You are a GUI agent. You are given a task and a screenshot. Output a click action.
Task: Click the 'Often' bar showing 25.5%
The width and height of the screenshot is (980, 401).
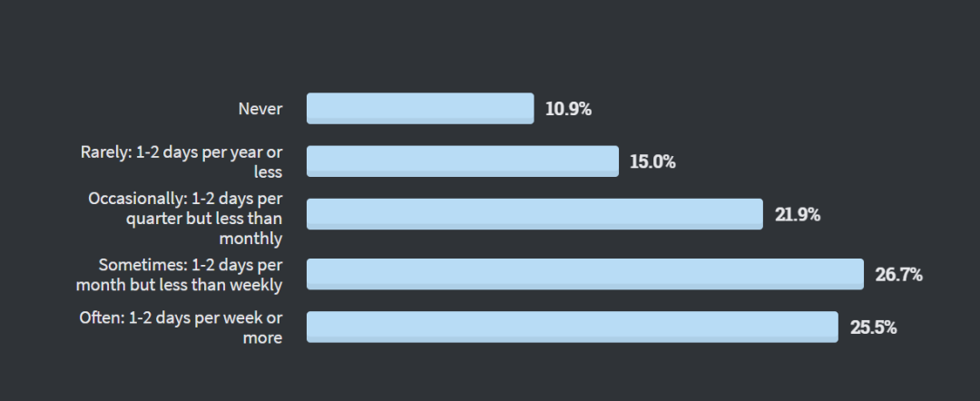pos(572,327)
